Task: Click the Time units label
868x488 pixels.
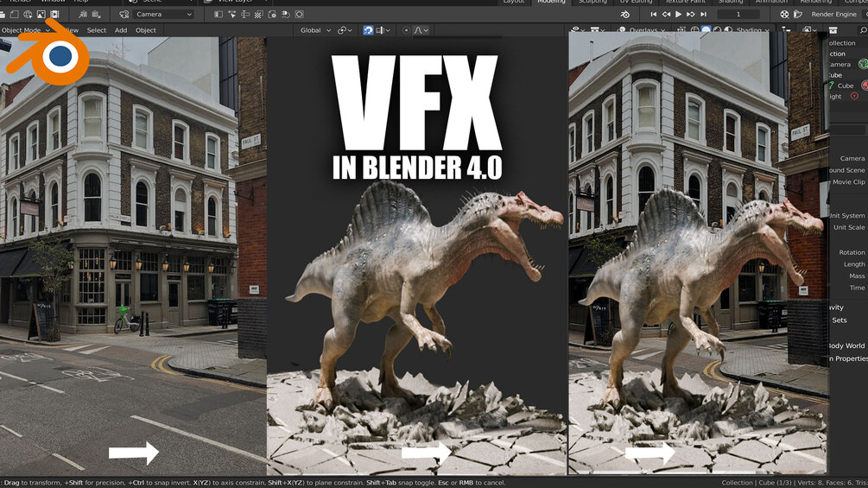Action: (x=858, y=288)
